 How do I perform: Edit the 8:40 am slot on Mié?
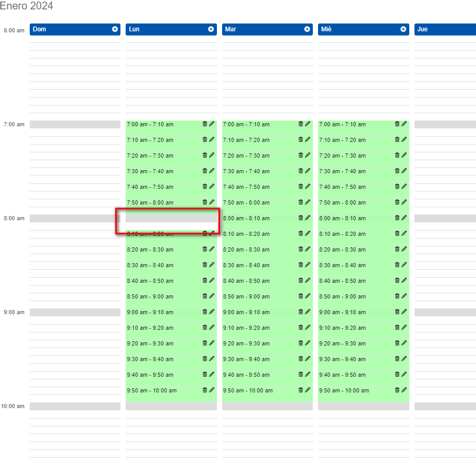tap(404, 280)
